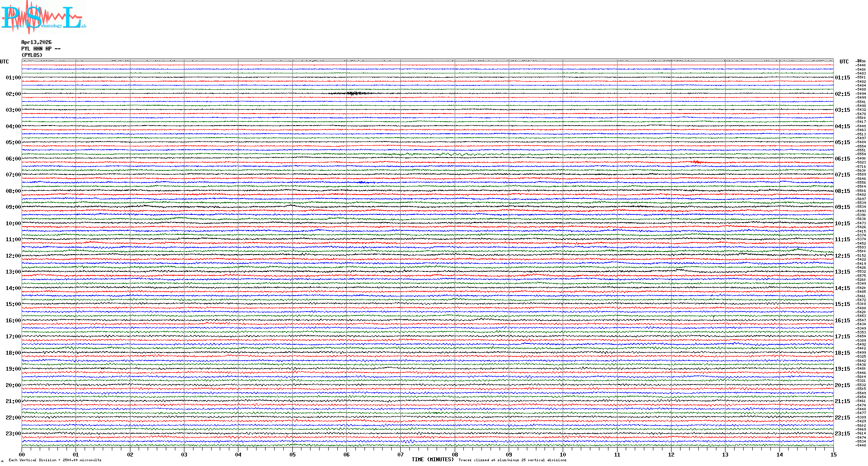Select the 01:00 hour label on left axis

tap(13, 78)
